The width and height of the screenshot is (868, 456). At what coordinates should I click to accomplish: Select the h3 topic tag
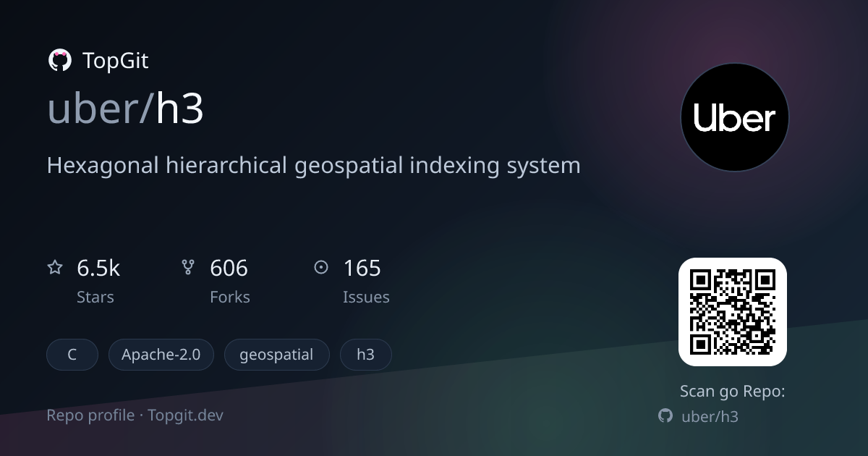(x=366, y=355)
